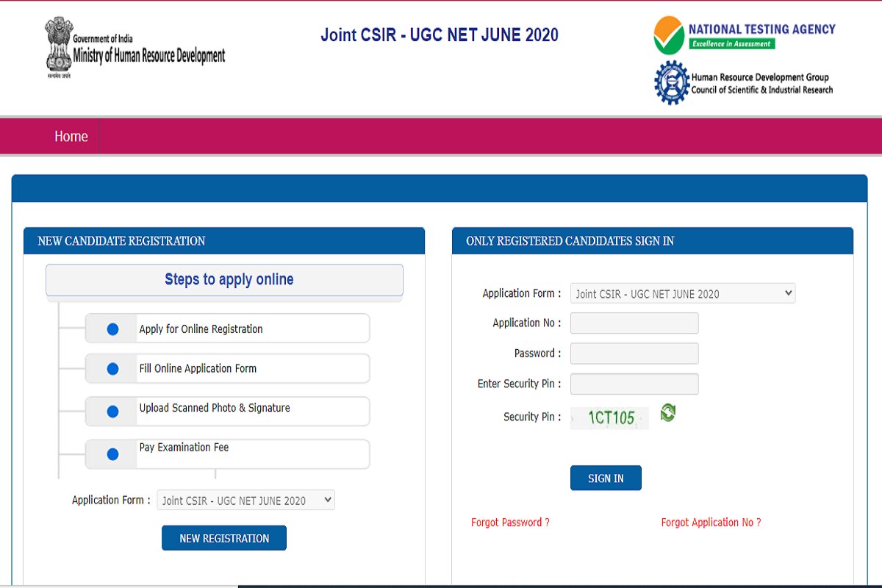Screen dimensions: 882x588
Task: Click the Application No label
Action: [527, 323]
